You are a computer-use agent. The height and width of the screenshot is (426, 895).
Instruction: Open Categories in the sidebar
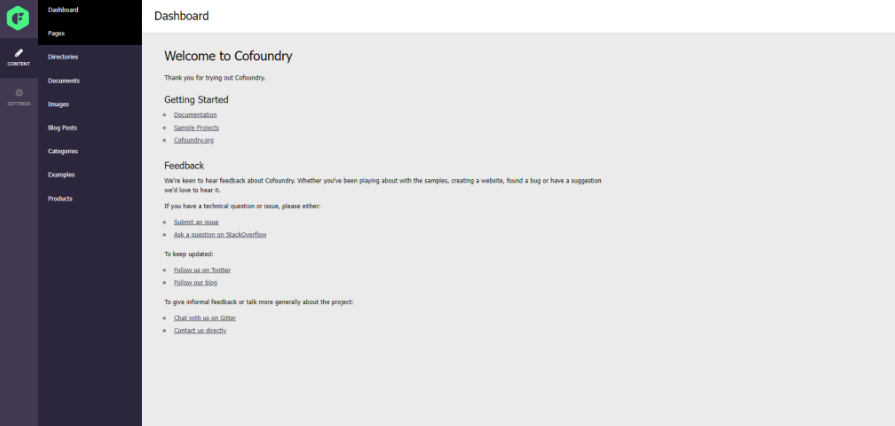coord(63,151)
